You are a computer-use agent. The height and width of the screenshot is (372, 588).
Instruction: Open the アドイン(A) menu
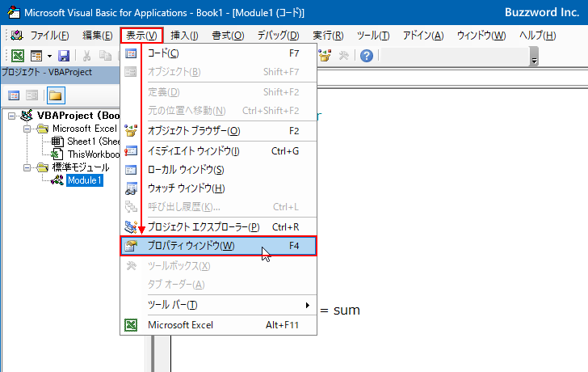coord(423,36)
